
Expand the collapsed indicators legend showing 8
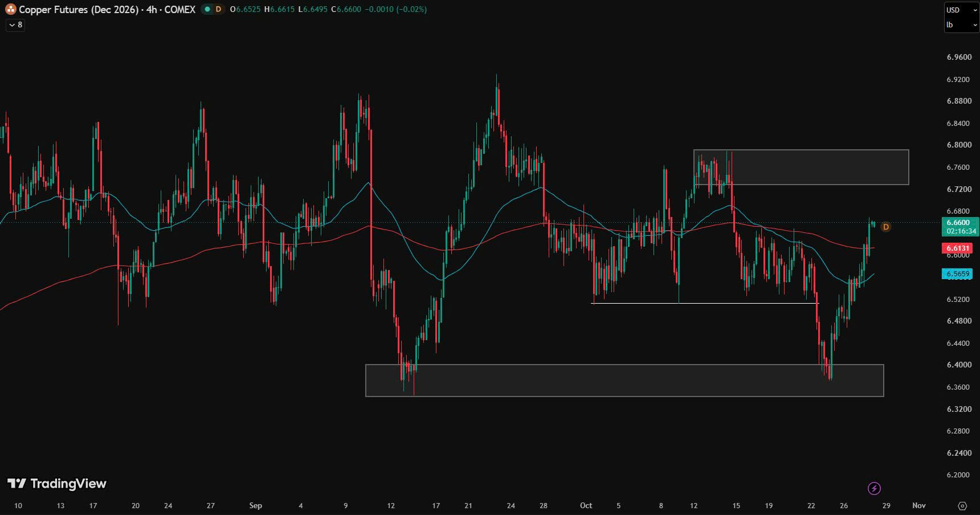click(x=15, y=24)
